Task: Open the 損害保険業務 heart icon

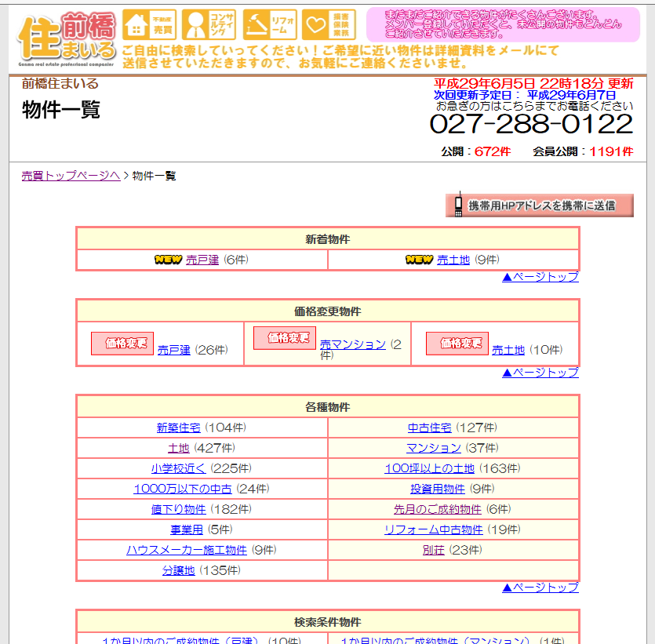Action: click(329, 25)
